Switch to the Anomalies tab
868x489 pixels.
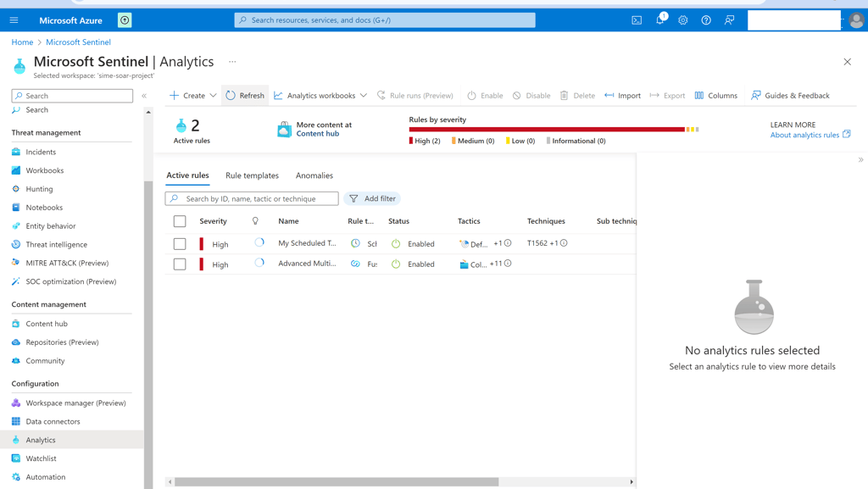(x=314, y=175)
